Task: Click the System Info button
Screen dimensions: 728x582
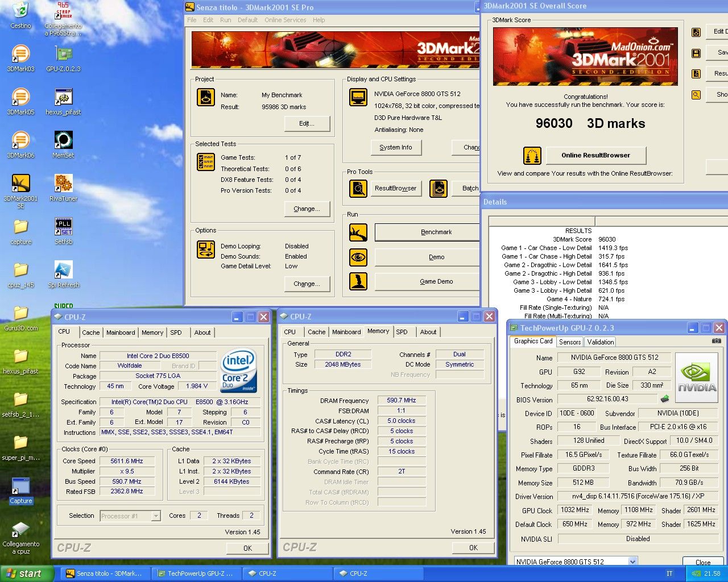Action: [x=396, y=147]
